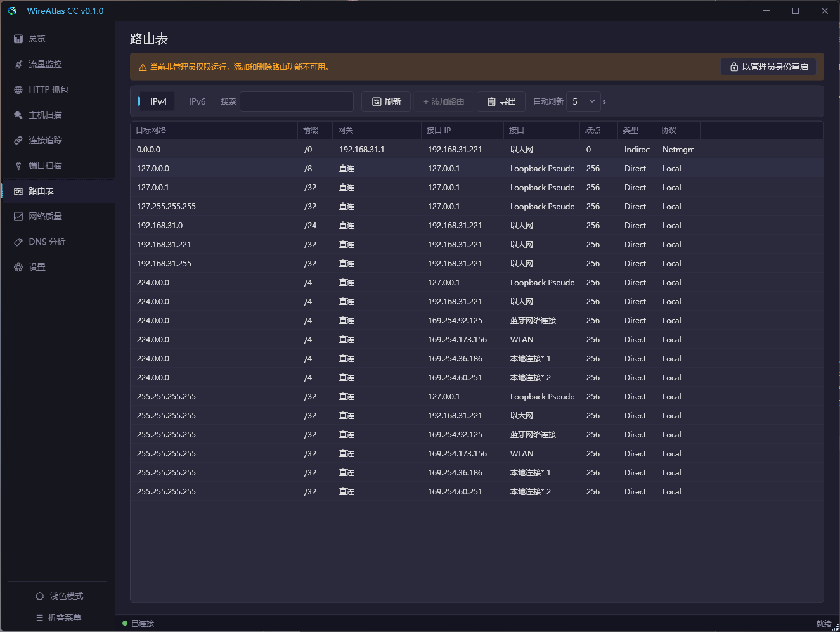The width and height of the screenshot is (840, 632).
Task: Open 网络质量 chart icon
Action: click(18, 216)
